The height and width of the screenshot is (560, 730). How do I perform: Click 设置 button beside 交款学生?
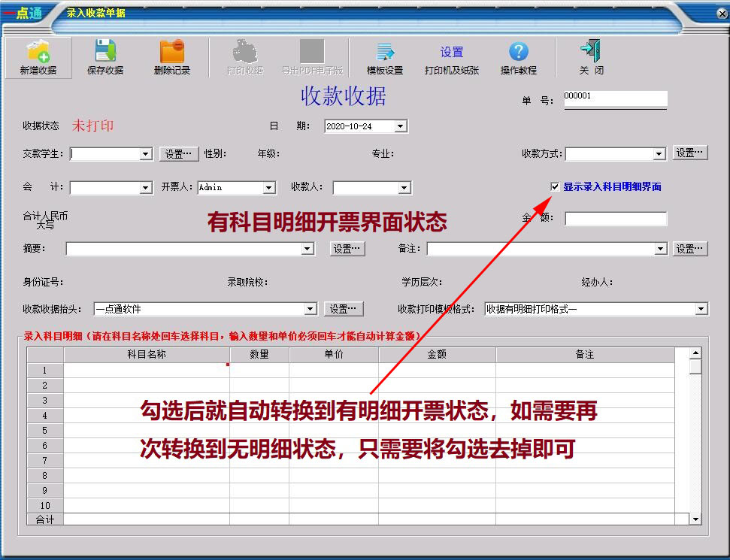click(x=179, y=154)
